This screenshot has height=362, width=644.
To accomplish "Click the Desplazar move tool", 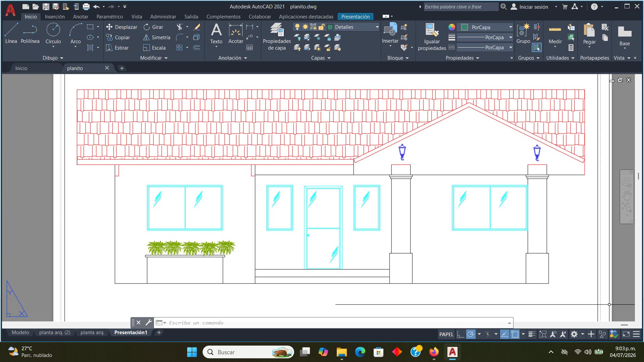I will click(121, 27).
